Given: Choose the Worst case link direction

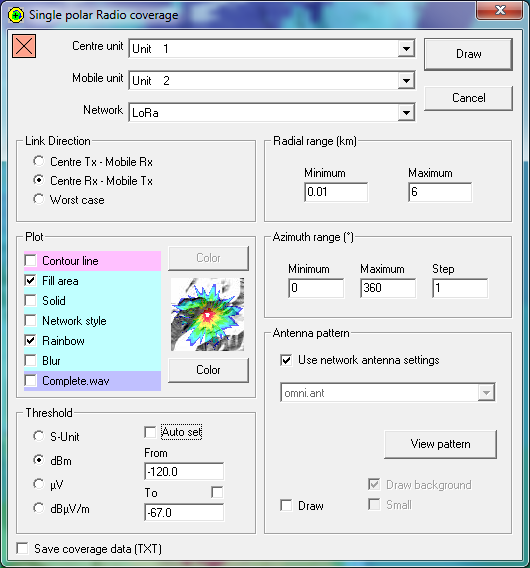Looking at the screenshot, I should pyautogui.click(x=39, y=199).
